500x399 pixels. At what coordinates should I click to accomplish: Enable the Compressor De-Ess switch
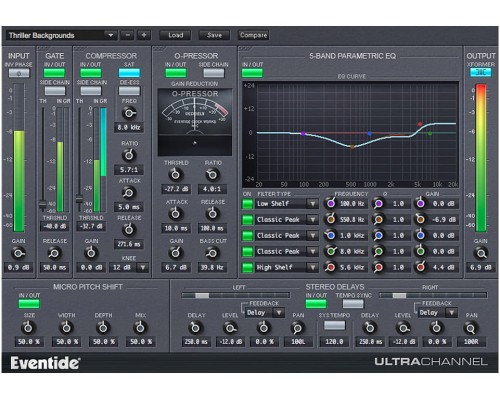[x=129, y=91]
